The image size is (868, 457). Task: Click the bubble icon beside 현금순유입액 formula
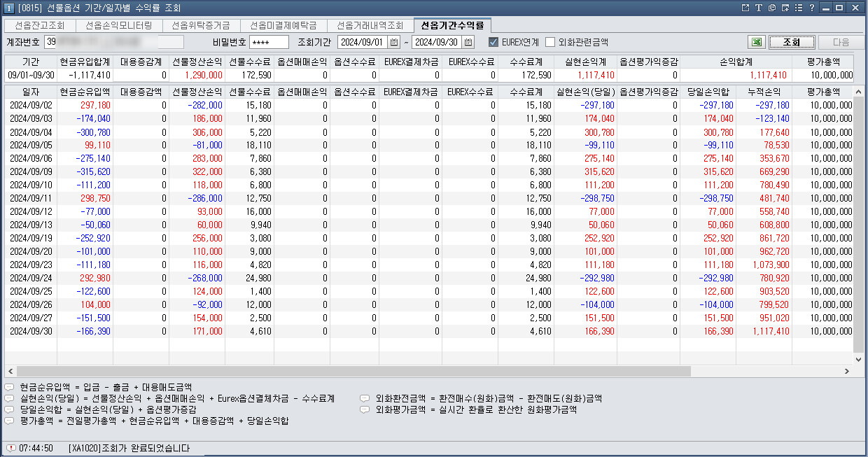pyautogui.click(x=9, y=386)
